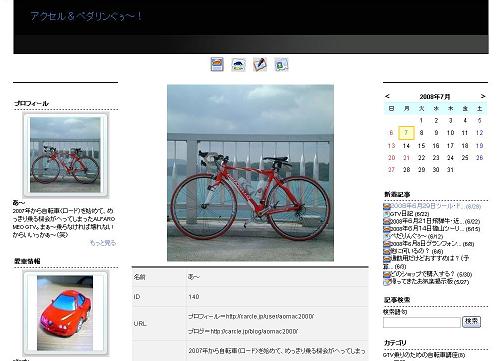This screenshot has width=503, height=361.
Task: Click icon beside GTV日記 (6/22) article
Action: click(x=387, y=214)
